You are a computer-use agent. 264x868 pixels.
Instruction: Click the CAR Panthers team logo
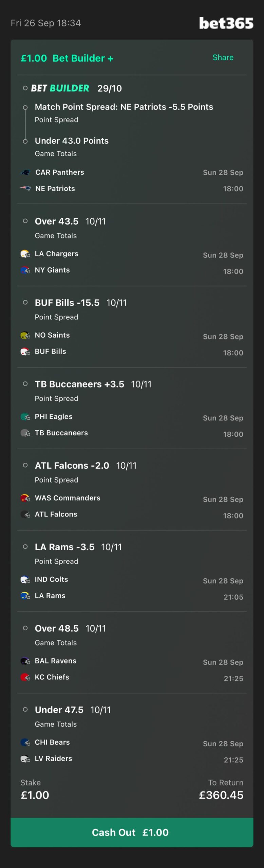click(25, 172)
